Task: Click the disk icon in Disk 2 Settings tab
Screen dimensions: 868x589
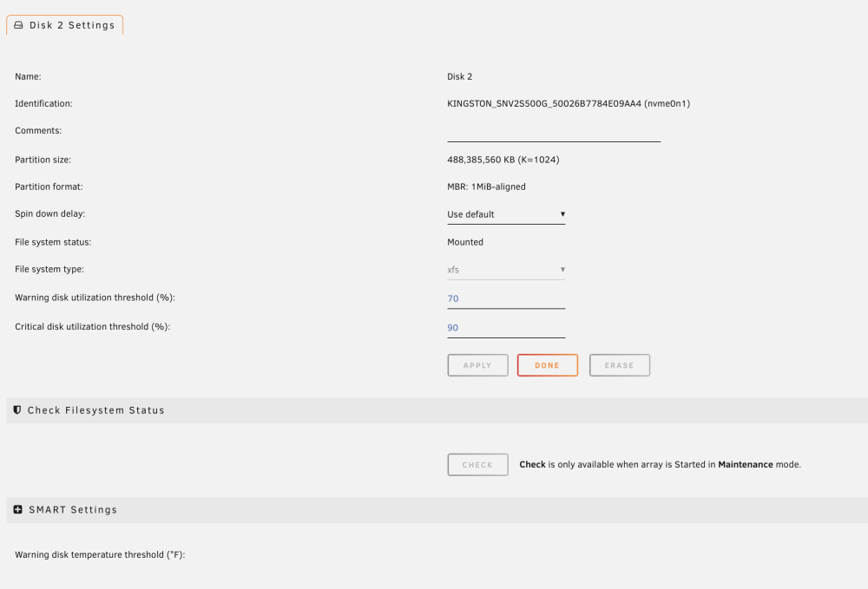Action: pyautogui.click(x=18, y=25)
